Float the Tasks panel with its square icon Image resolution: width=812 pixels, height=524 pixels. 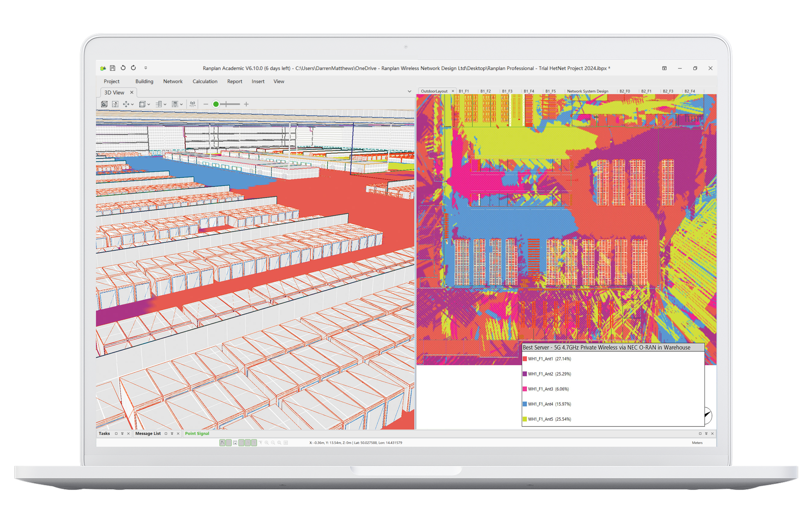point(116,433)
